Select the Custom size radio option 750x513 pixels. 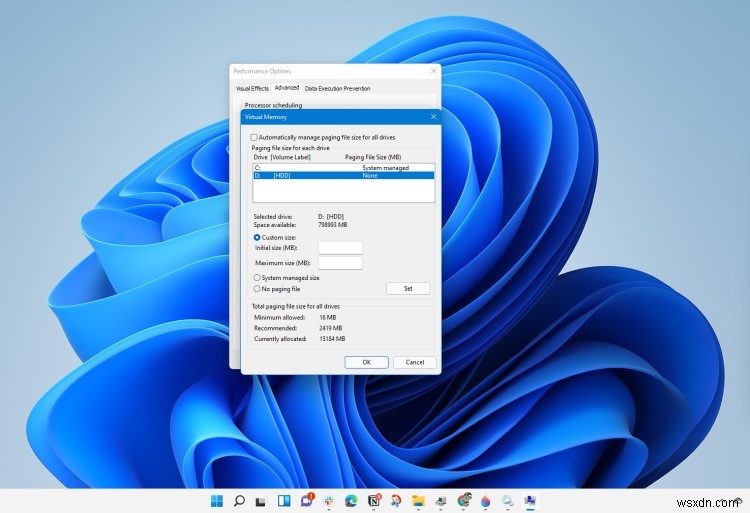click(x=257, y=237)
